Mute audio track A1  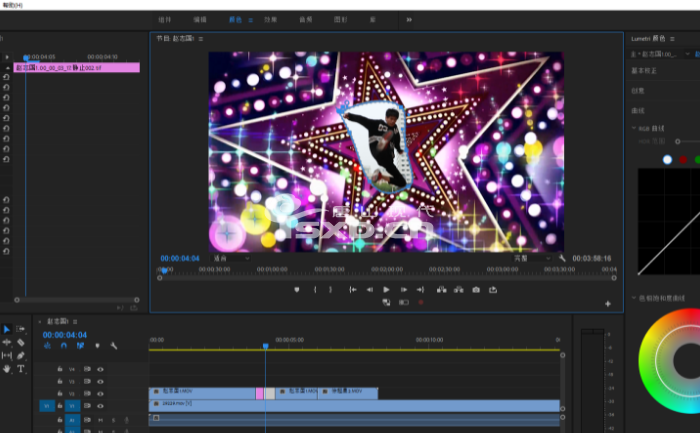coord(100,420)
